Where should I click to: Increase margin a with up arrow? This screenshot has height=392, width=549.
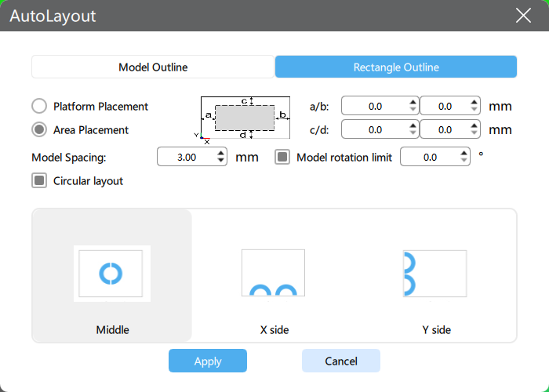[x=413, y=102]
